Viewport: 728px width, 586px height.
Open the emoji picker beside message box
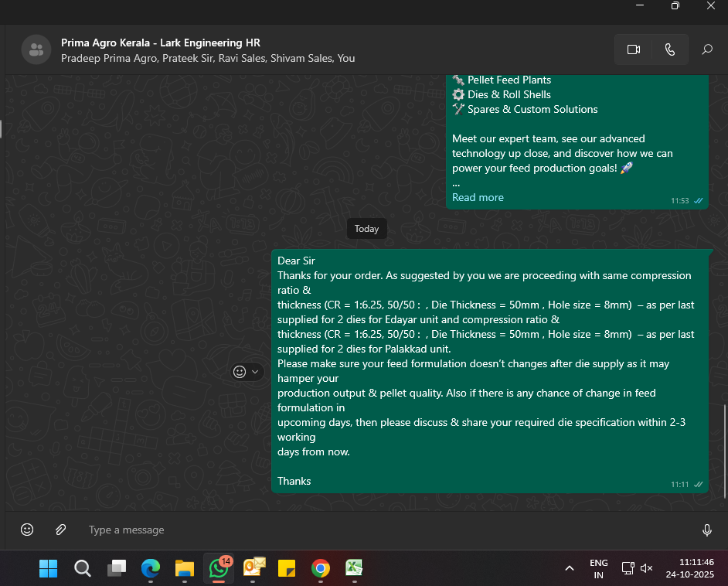tap(27, 530)
